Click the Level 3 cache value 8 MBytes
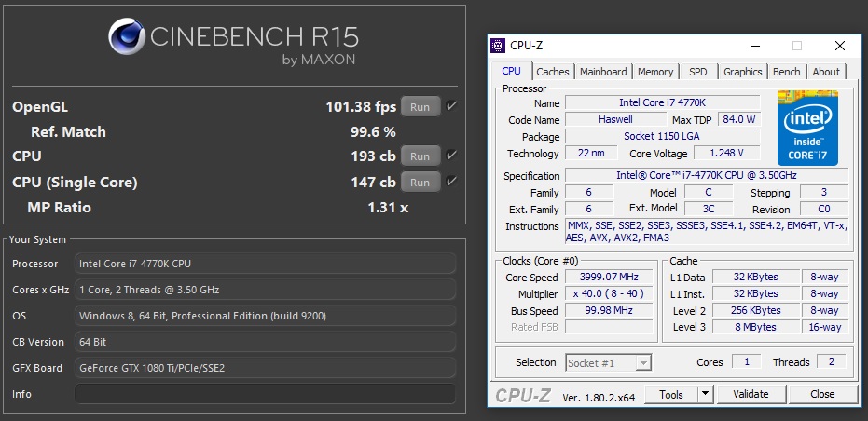 click(x=755, y=327)
